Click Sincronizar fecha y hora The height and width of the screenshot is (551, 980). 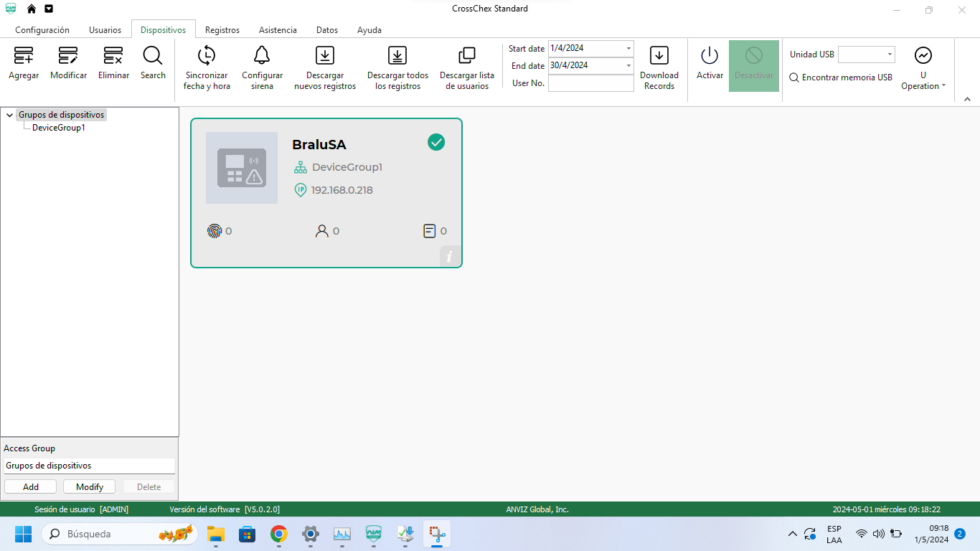(x=207, y=68)
